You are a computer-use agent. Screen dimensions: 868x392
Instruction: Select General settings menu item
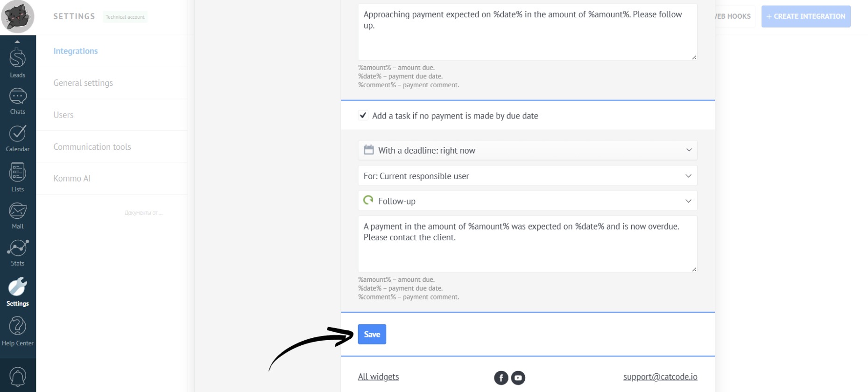[83, 83]
